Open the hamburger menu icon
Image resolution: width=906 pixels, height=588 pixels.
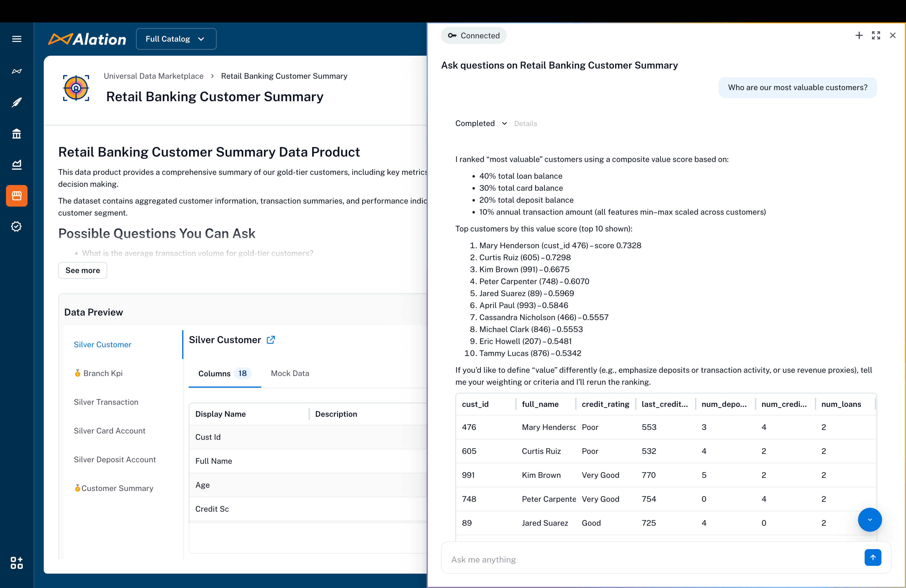pos(17,39)
